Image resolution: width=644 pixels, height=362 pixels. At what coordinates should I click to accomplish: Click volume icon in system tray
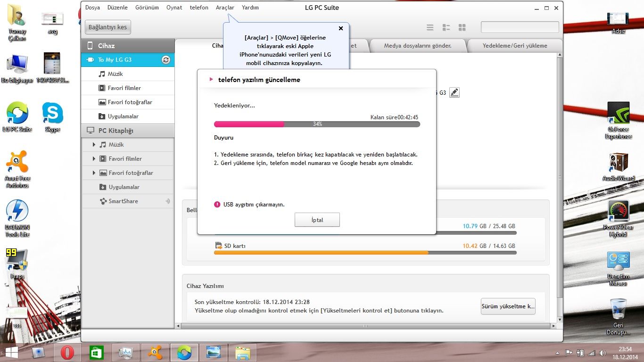point(603,353)
